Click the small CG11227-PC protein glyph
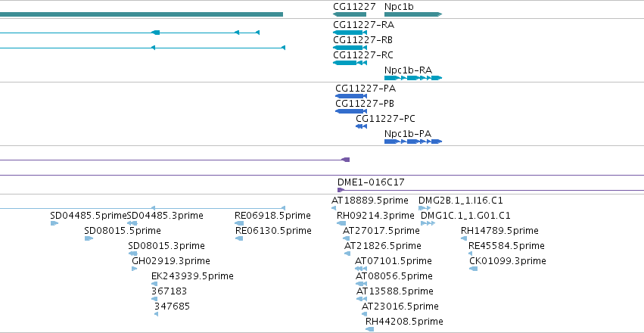Image resolution: width=644 pixels, height=333 pixels. [362, 126]
